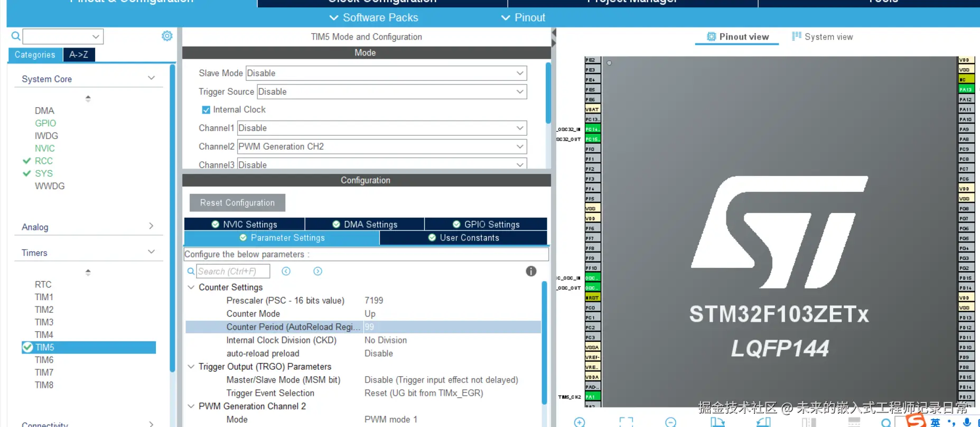Toggle the Internal Clock checkbox
Image resolution: width=980 pixels, height=427 pixels.
click(206, 110)
